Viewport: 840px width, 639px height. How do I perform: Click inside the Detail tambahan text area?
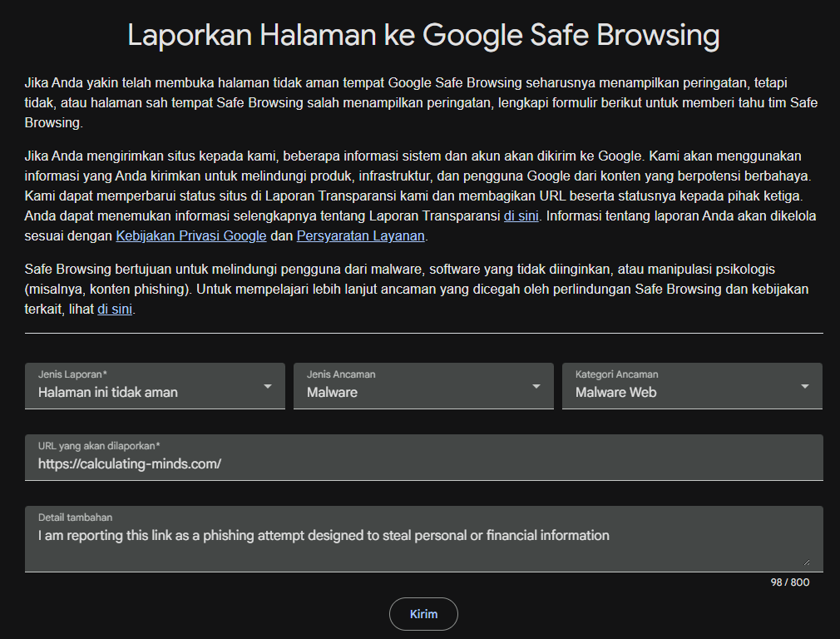[x=424, y=539]
